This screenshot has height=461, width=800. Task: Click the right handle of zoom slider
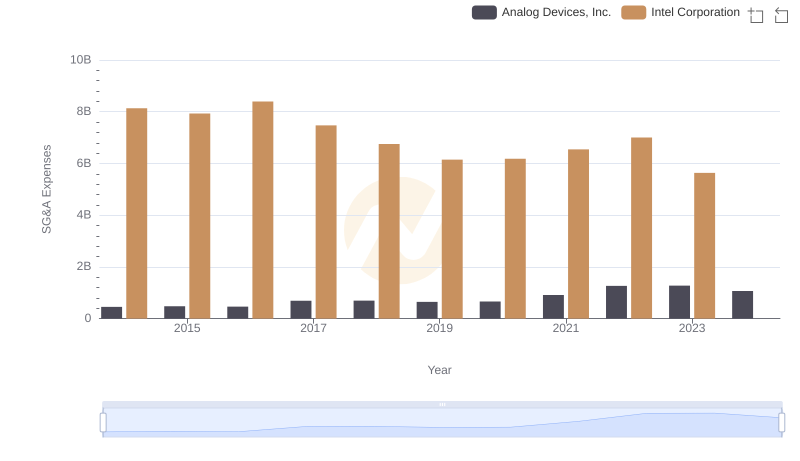pos(782,423)
